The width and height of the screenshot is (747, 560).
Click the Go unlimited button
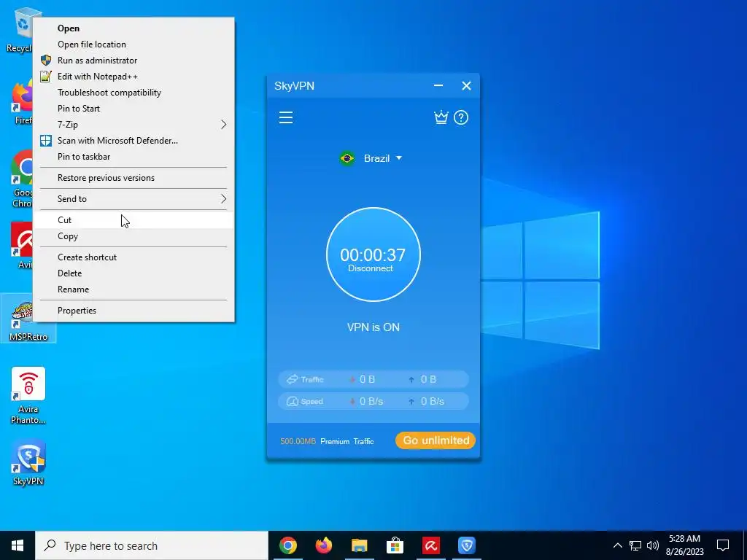pos(436,440)
